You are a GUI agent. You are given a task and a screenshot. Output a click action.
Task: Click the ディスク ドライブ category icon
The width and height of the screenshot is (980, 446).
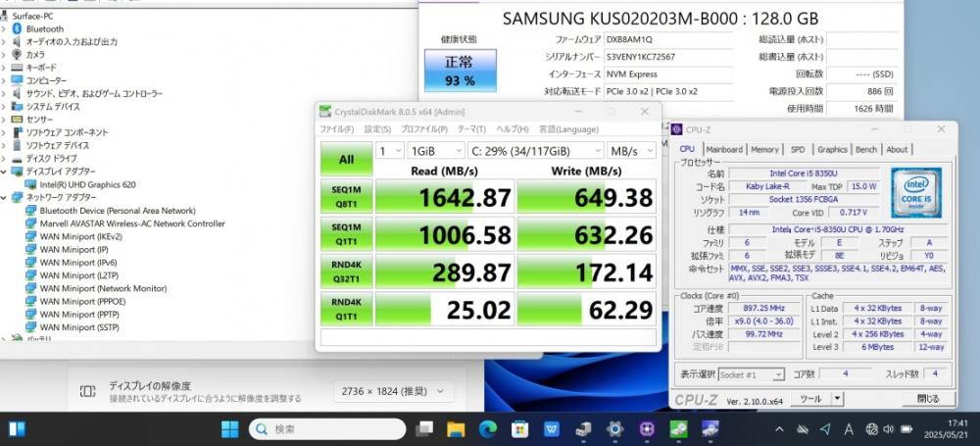click(17, 158)
